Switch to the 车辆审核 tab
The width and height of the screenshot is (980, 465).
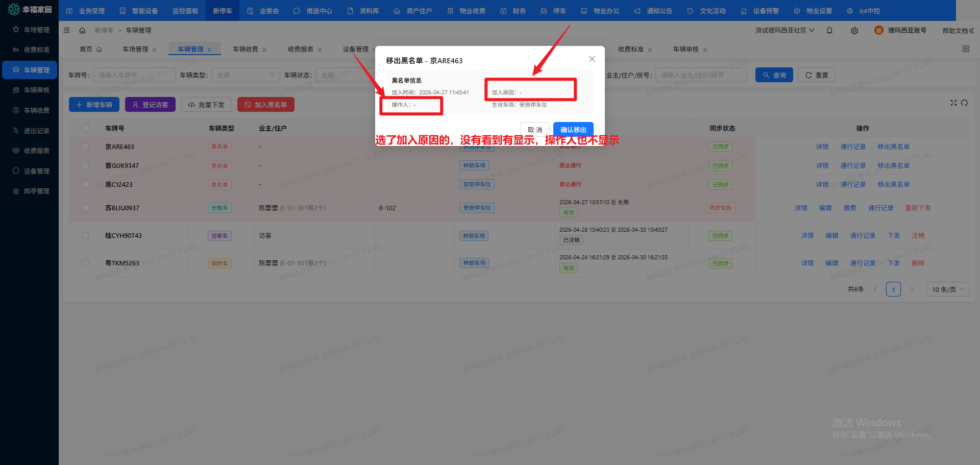[685, 50]
